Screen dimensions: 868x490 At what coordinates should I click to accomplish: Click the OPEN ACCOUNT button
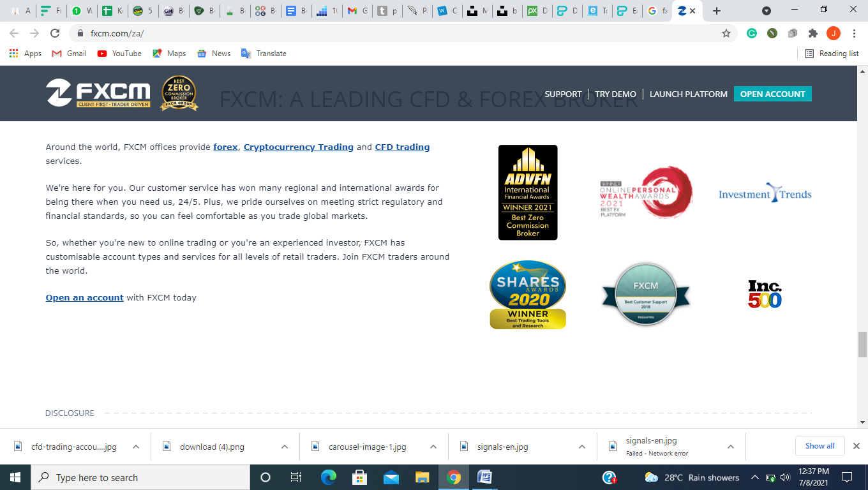click(x=773, y=94)
